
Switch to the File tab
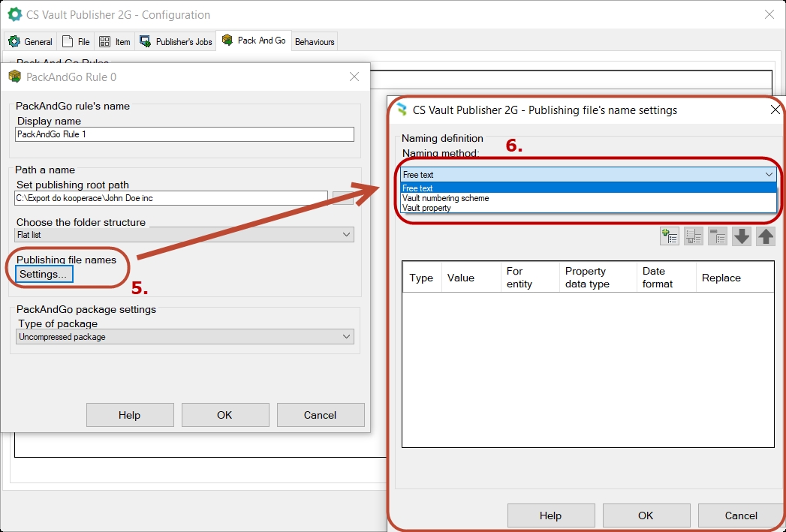pos(76,42)
